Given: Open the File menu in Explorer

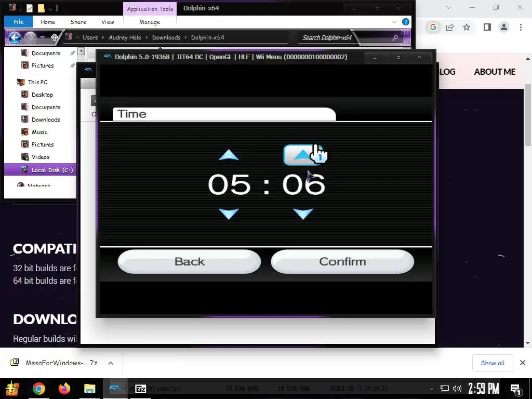Looking at the screenshot, I should tap(18, 22).
